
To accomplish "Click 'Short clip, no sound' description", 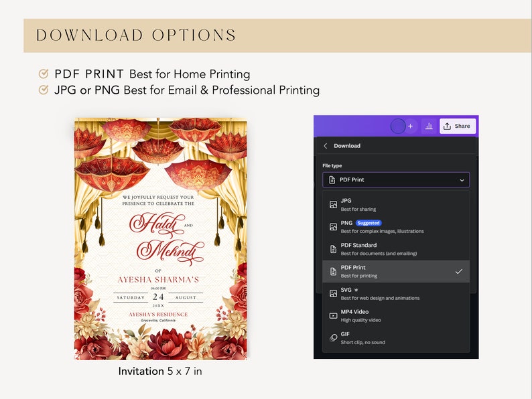I will pyautogui.click(x=363, y=342).
